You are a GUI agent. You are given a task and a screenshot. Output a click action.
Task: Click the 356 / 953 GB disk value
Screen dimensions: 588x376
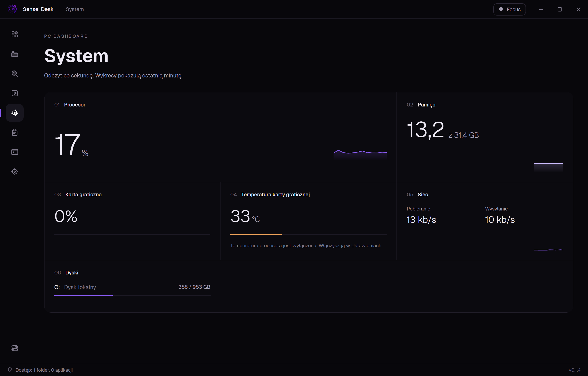194,287
